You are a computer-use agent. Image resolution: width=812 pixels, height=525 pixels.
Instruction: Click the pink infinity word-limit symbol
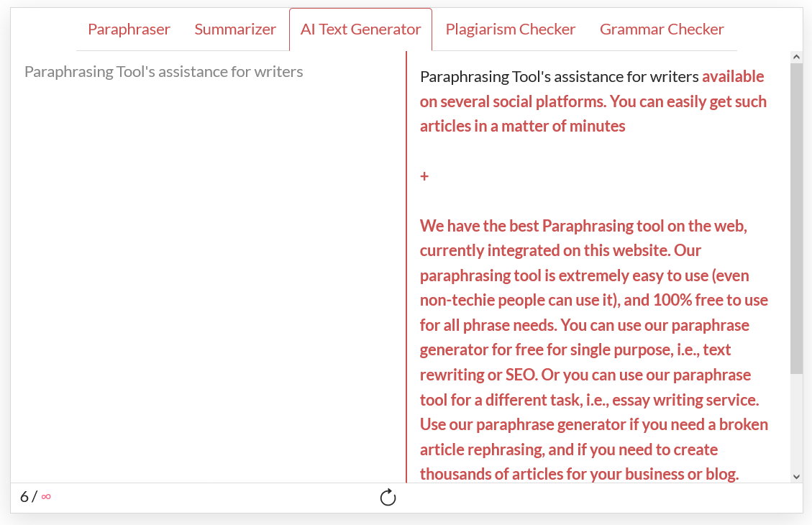point(46,497)
